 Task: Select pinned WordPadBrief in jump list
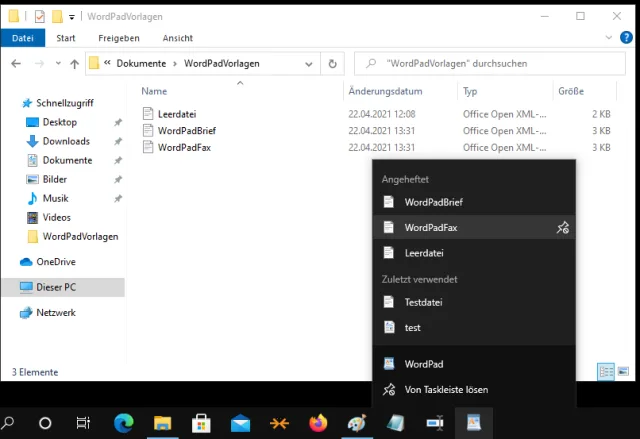click(433, 202)
